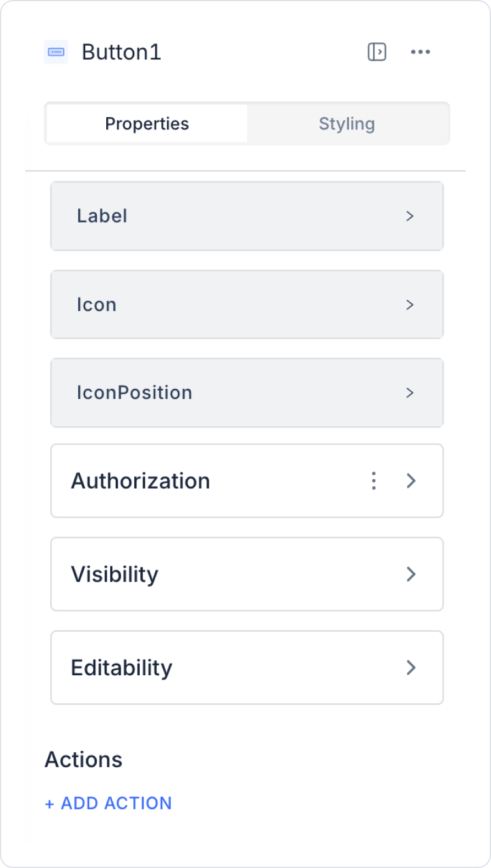Click the + ADD ACTION link

pos(108,804)
